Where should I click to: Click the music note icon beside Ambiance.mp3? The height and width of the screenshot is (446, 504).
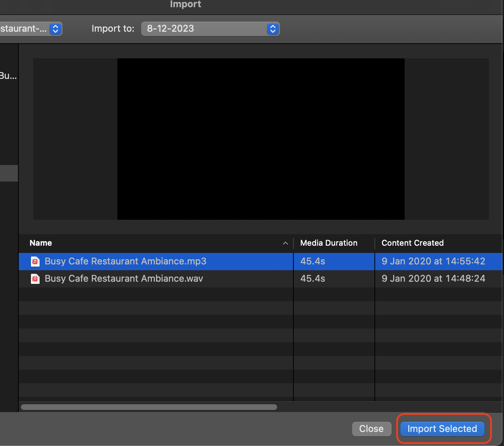pyautogui.click(x=35, y=261)
